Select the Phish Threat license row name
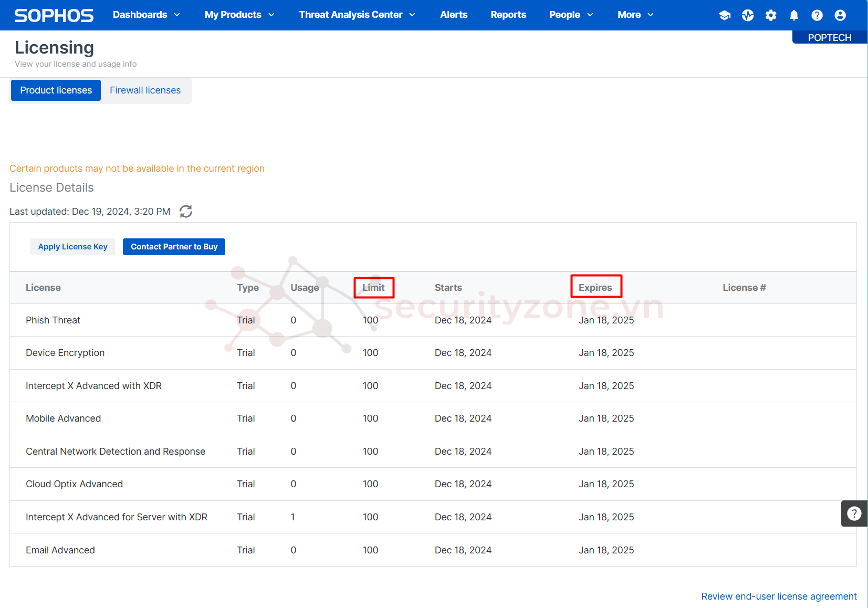Image resolution: width=868 pixels, height=608 pixels. point(53,320)
